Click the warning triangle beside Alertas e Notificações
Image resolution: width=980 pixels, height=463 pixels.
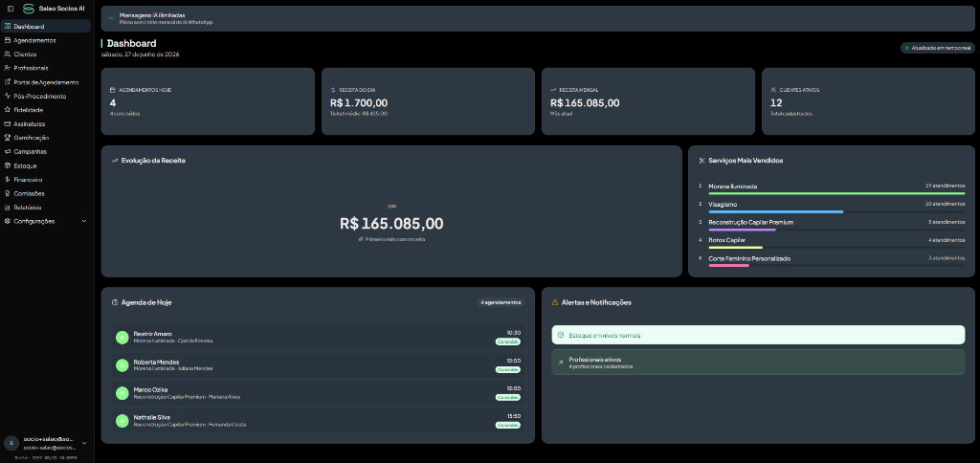click(x=555, y=302)
